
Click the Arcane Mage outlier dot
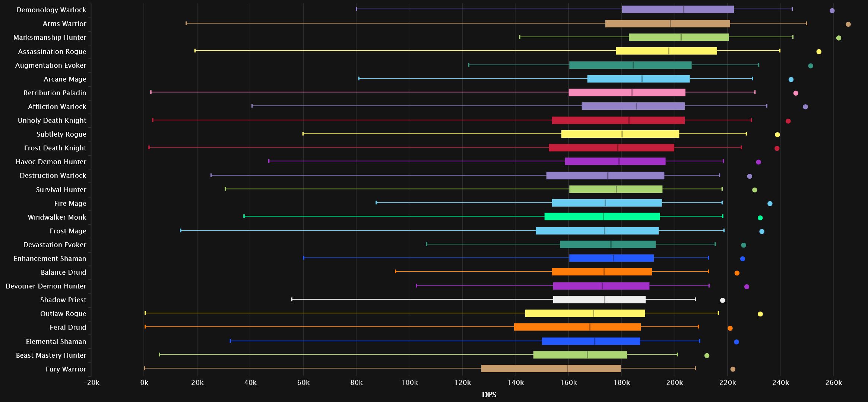791,80
